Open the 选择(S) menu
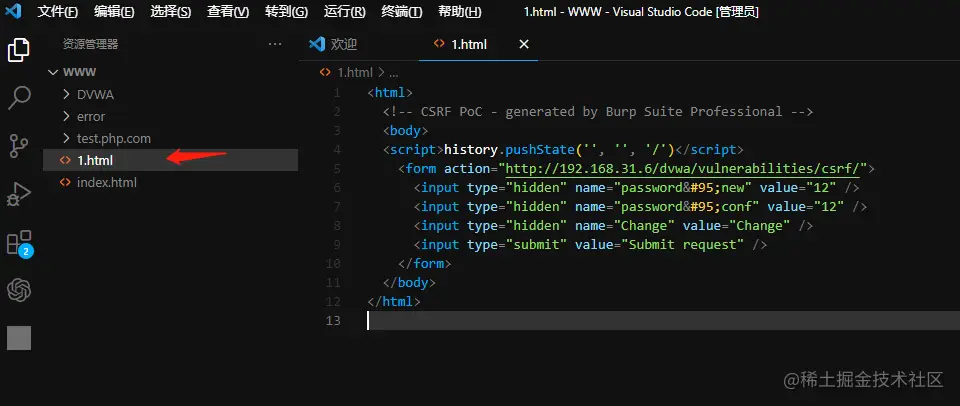 pyautogui.click(x=171, y=12)
